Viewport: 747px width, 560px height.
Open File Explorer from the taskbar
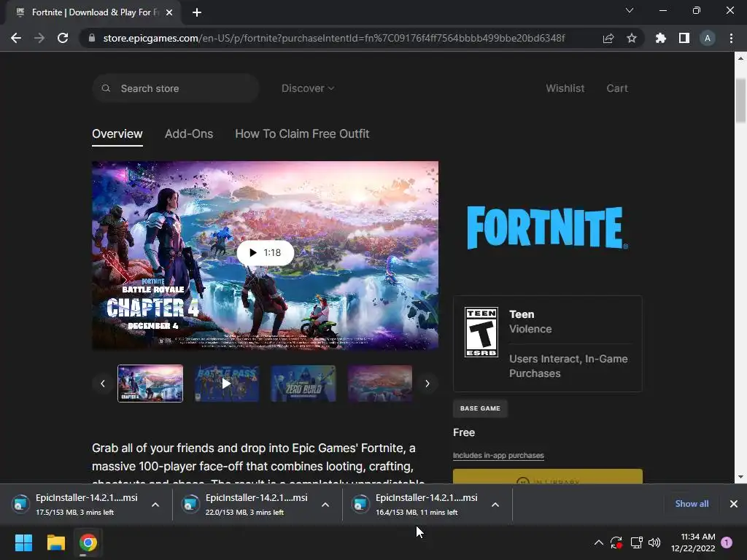pos(55,542)
